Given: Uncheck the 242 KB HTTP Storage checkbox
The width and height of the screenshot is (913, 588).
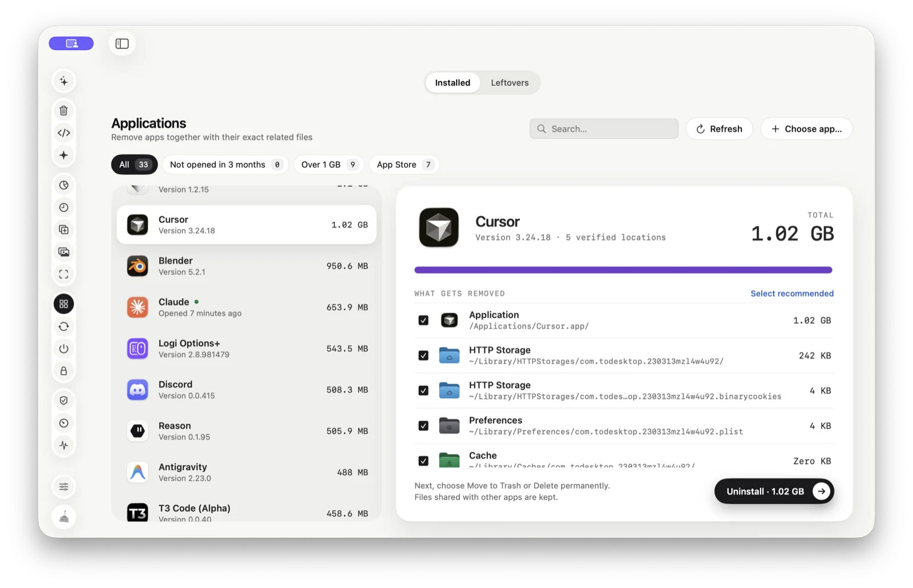Looking at the screenshot, I should 423,356.
